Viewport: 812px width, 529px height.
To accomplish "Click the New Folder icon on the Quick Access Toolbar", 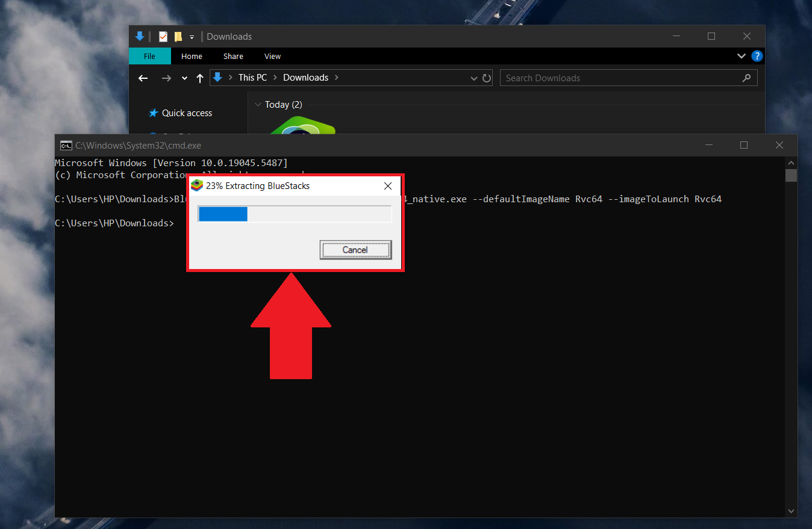I will 178,36.
